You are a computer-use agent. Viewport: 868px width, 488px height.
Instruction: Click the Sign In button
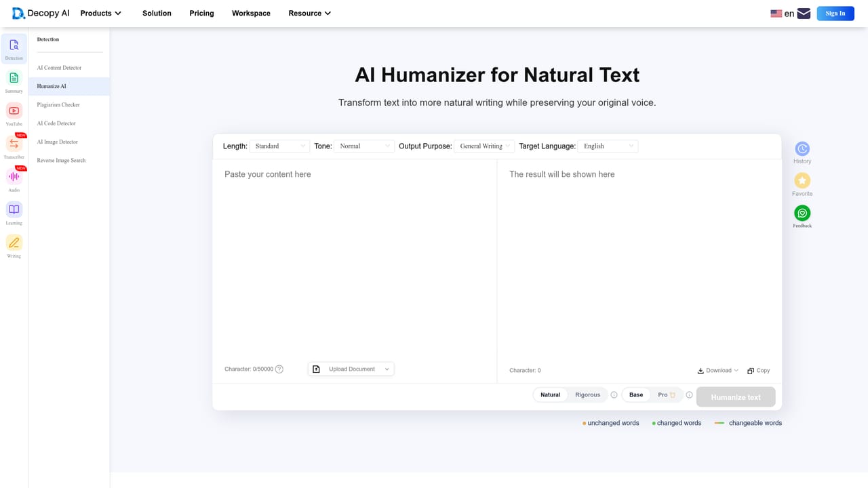click(x=835, y=13)
